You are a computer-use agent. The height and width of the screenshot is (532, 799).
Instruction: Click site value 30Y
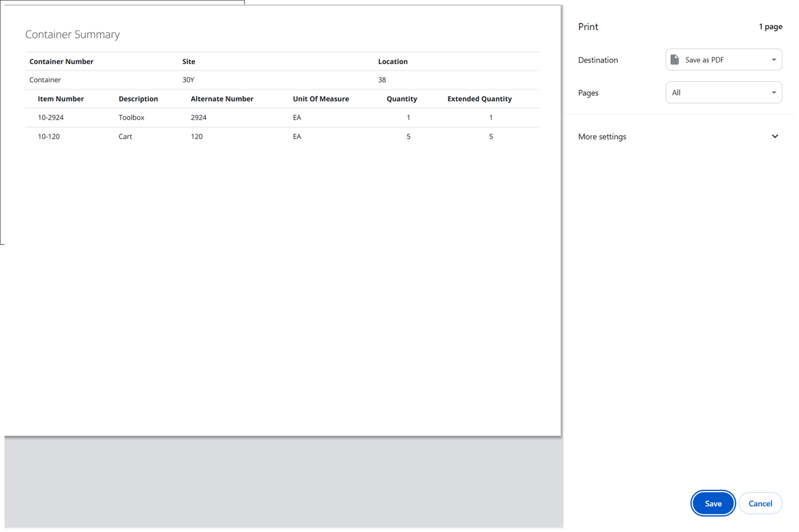tap(188, 80)
